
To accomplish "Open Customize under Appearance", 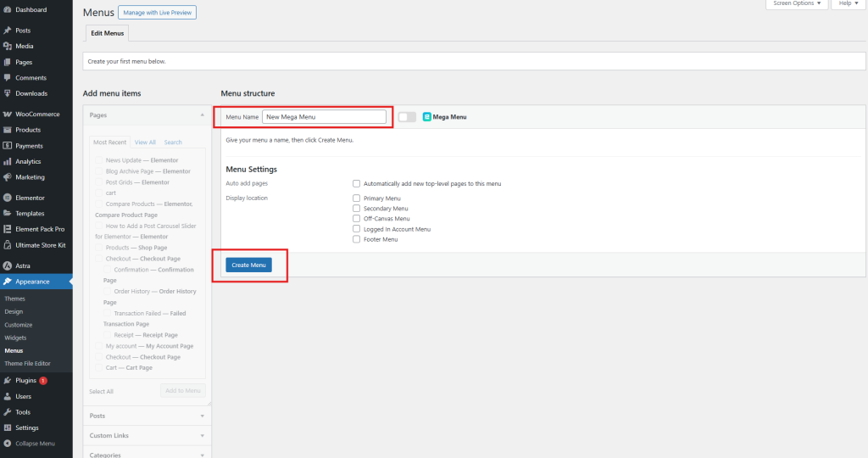I will (x=19, y=325).
